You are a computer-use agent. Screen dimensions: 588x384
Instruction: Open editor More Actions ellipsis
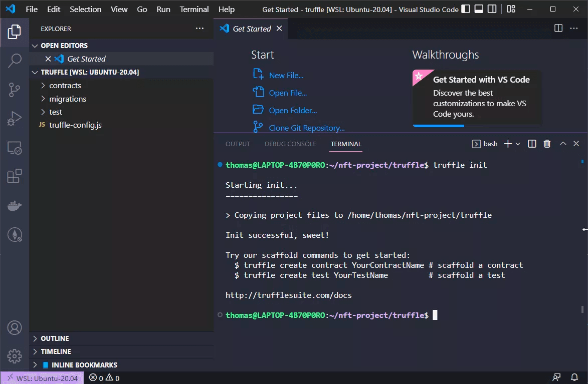point(574,29)
